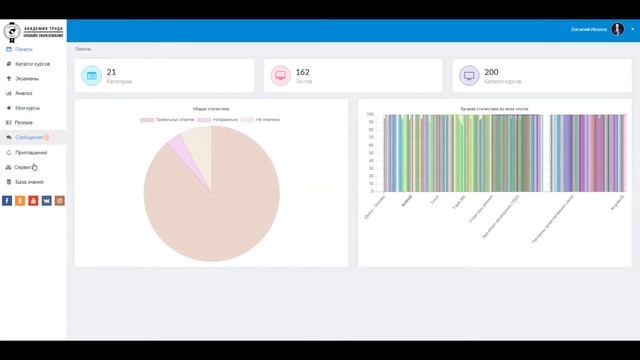This screenshot has width=640, height=360.
Task: Click the База знаний sidebar icon
Action: click(x=9, y=182)
